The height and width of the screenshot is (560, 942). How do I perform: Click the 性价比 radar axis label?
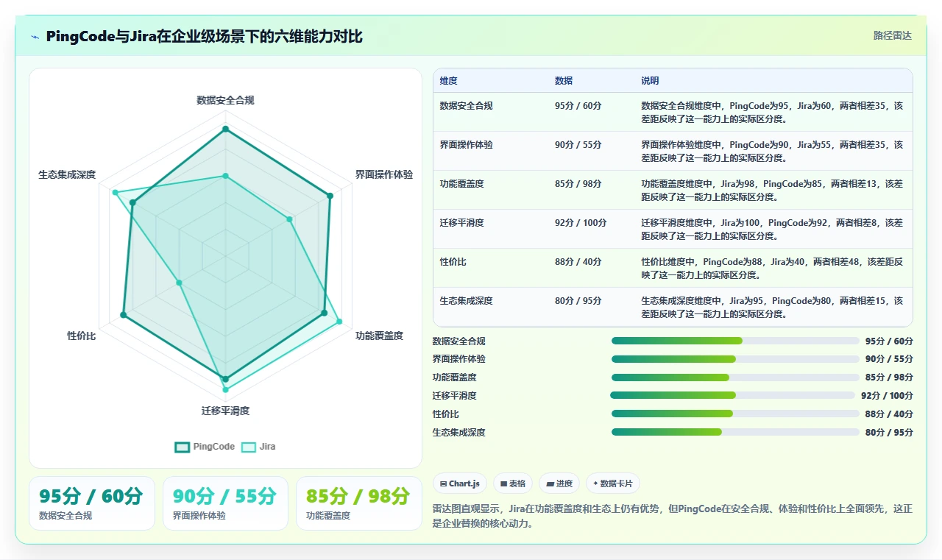82,336
